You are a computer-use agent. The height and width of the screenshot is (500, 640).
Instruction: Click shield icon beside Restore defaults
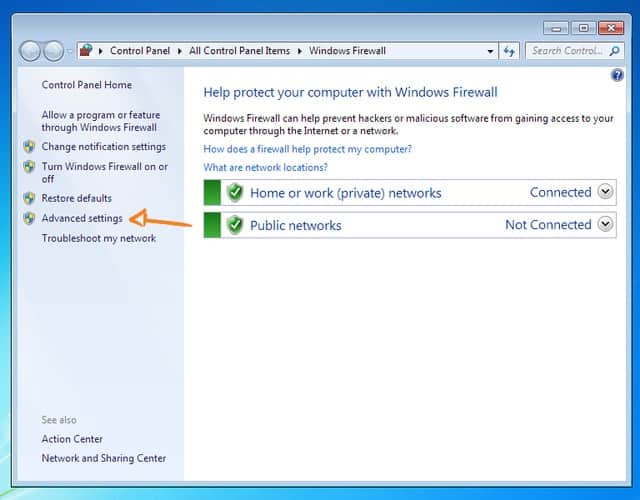29,198
